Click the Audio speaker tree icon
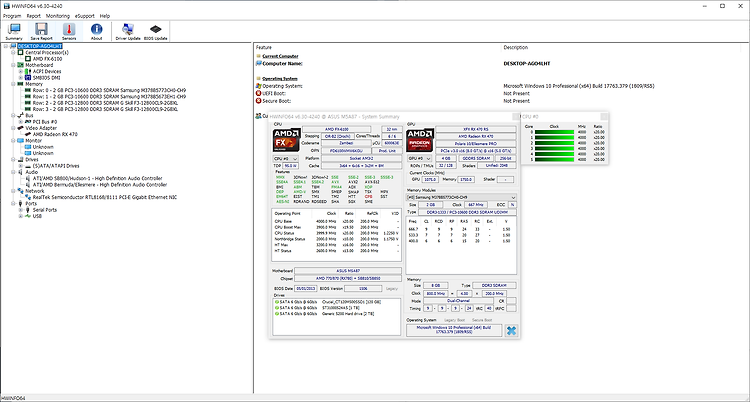The height and width of the screenshot is (402, 750). [21, 172]
